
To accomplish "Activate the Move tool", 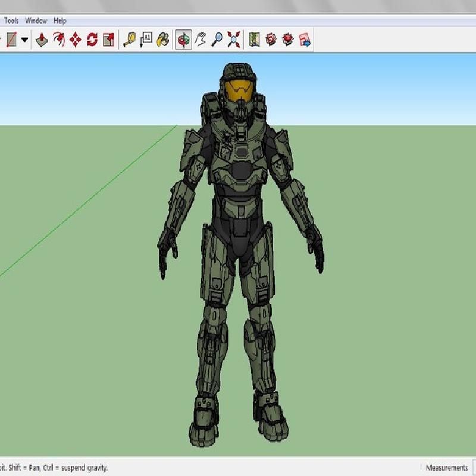I will (x=75, y=40).
